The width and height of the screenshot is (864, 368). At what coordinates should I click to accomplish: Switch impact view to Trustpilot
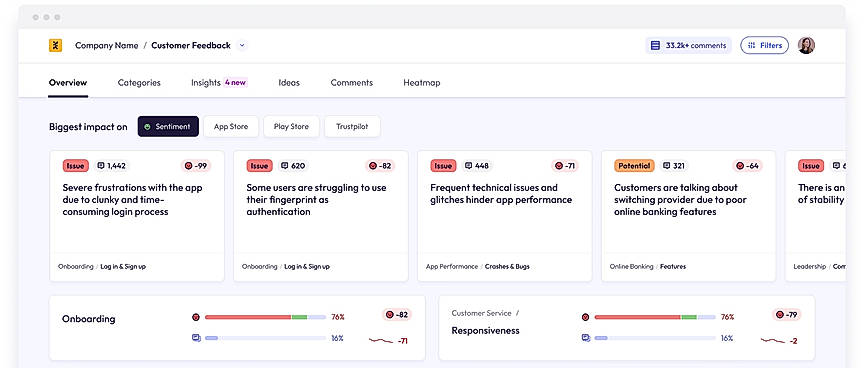click(352, 126)
